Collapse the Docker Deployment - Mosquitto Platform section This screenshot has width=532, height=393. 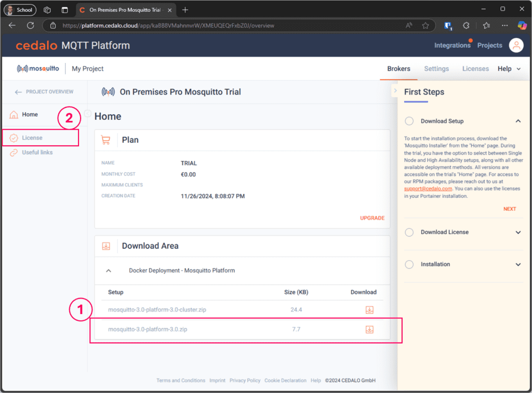tap(109, 270)
